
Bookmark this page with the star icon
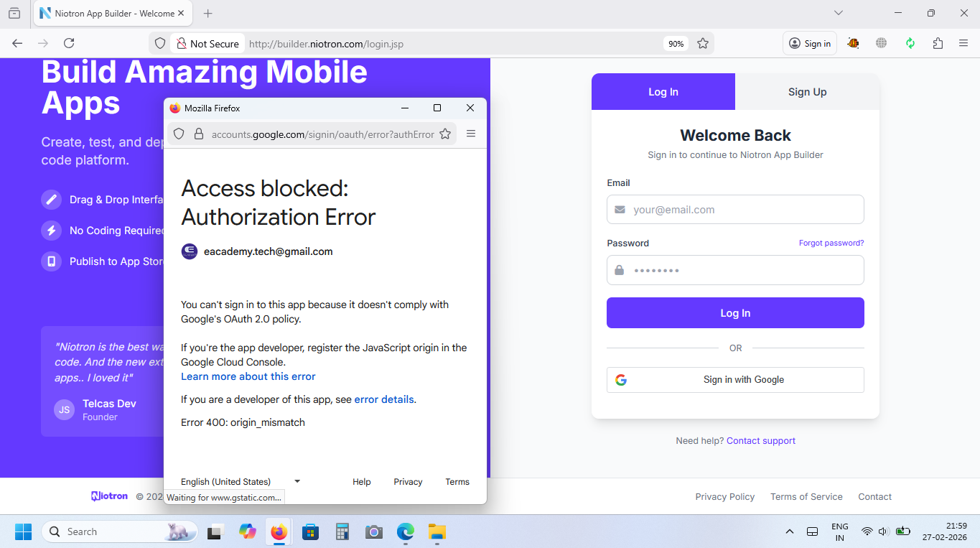(x=703, y=43)
